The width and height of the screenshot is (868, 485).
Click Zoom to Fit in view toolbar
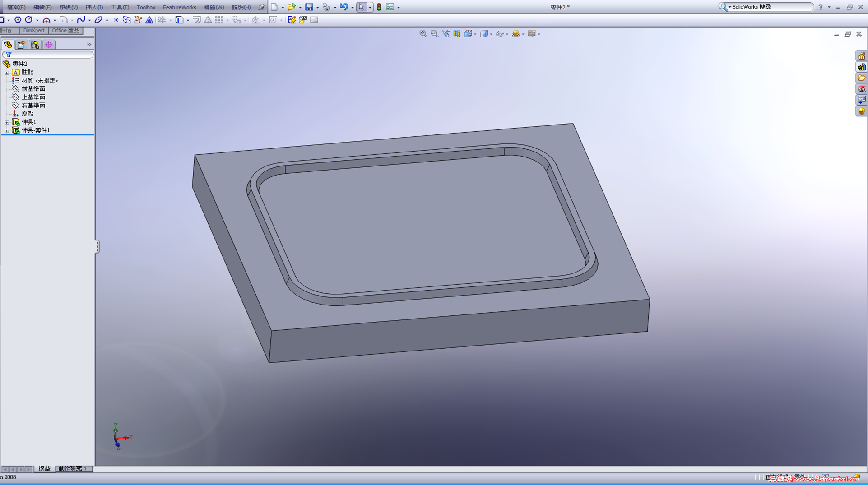click(x=423, y=34)
